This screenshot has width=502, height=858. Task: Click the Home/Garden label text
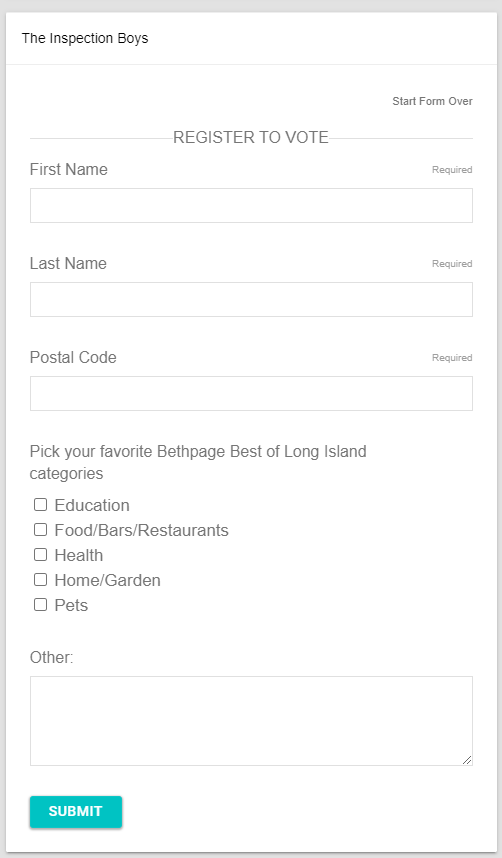coord(107,580)
